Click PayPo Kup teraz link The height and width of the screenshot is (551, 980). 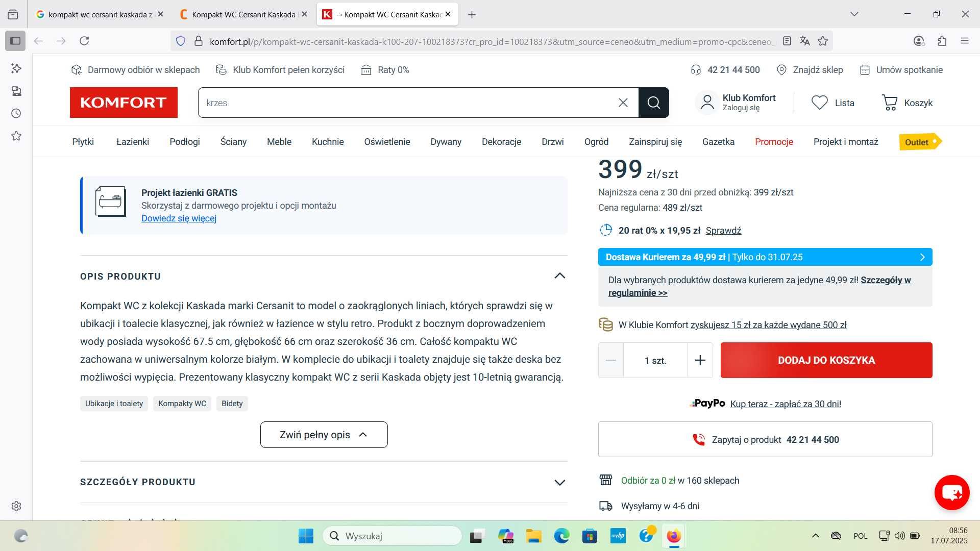click(x=786, y=404)
